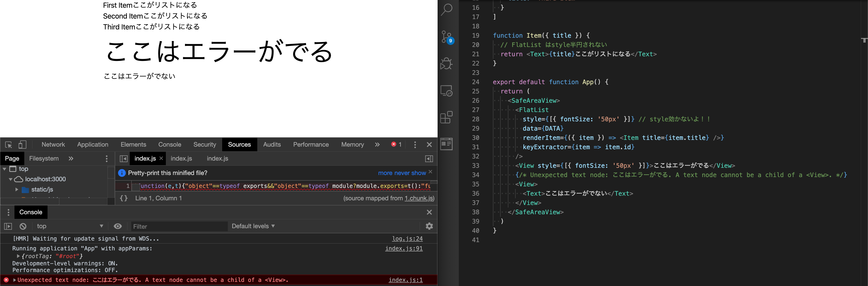This screenshot has height=286, width=868.
Task: Click the never show link
Action: coord(410,173)
